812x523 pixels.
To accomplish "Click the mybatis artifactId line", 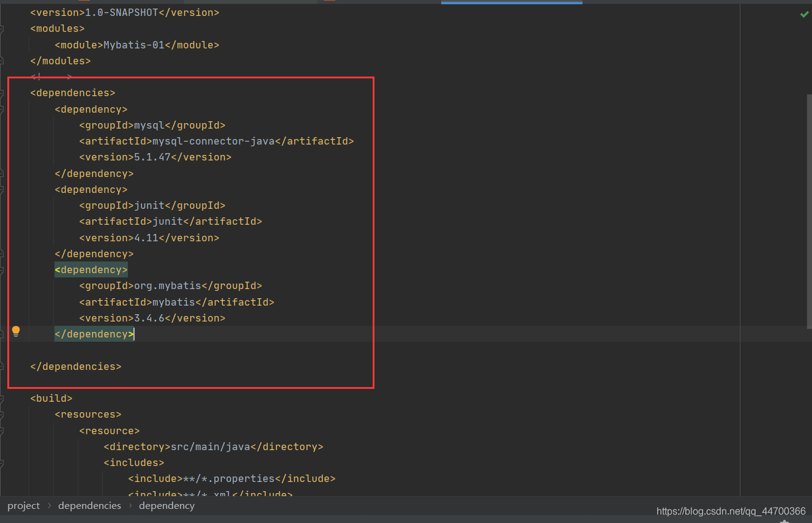I will tap(177, 302).
